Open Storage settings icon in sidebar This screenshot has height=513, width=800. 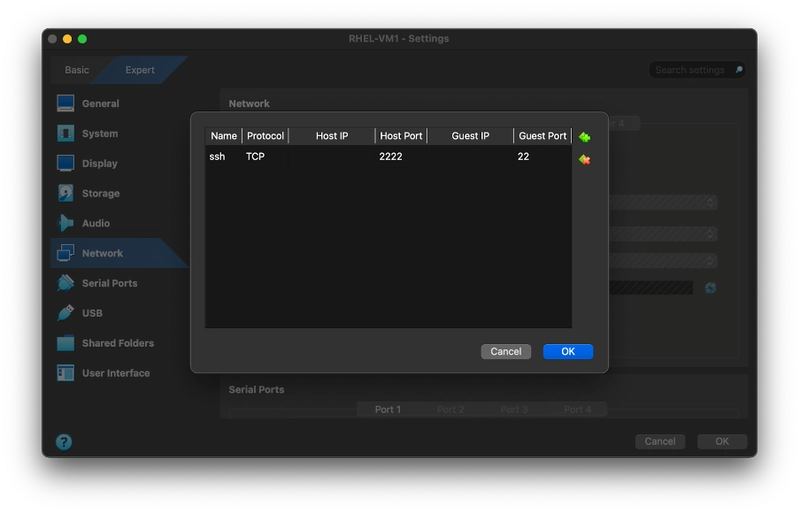pyautogui.click(x=65, y=193)
